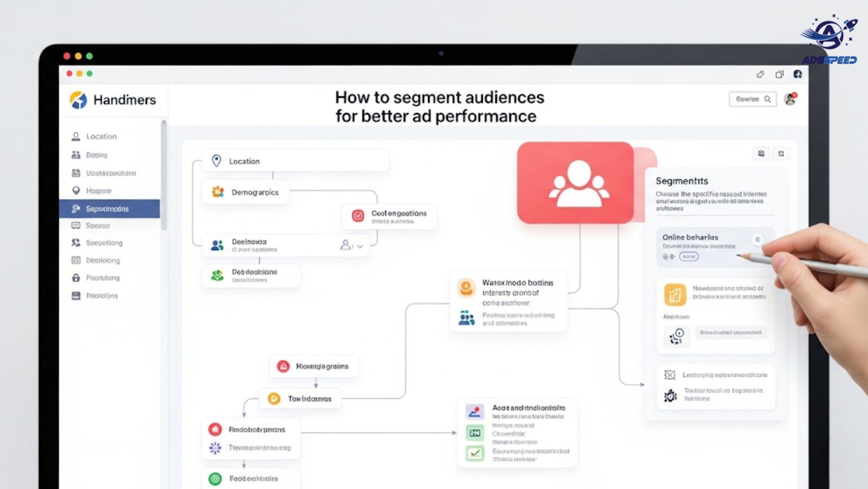Check the green checkmark box icon
The height and width of the screenshot is (489, 868).
[475, 453]
